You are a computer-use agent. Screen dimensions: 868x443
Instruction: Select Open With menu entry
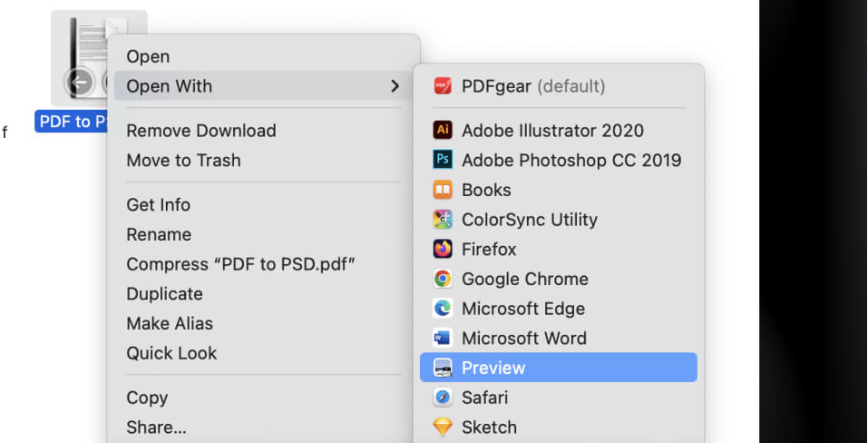point(262,86)
